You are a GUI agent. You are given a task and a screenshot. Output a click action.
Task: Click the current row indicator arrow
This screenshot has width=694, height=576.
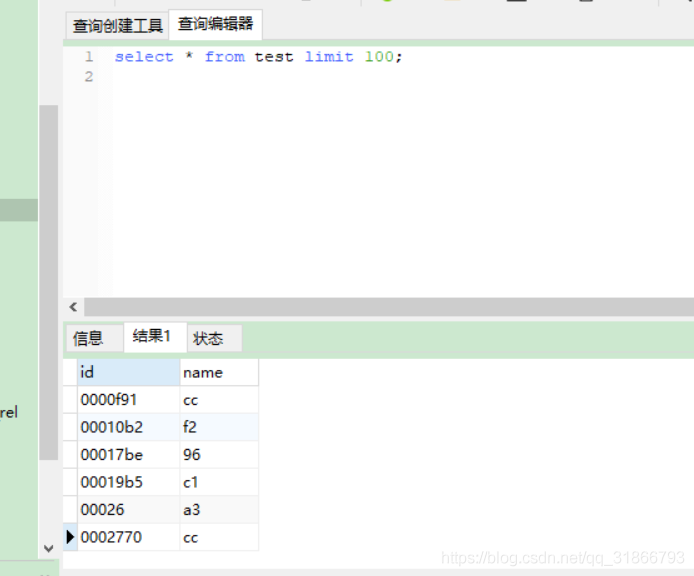[x=70, y=537]
